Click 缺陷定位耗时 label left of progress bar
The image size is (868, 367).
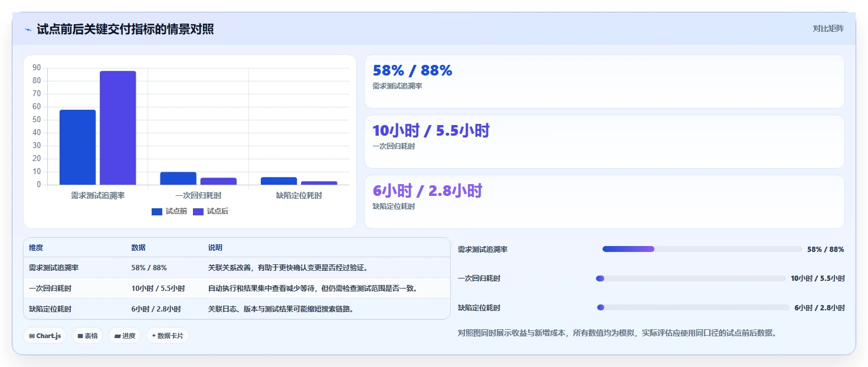click(x=479, y=308)
